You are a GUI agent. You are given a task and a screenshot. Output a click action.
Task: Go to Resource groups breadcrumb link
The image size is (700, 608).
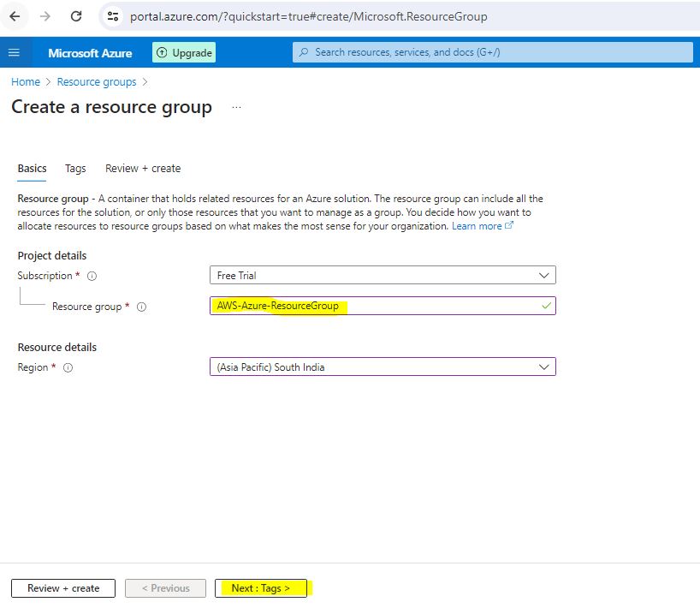(97, 82)
